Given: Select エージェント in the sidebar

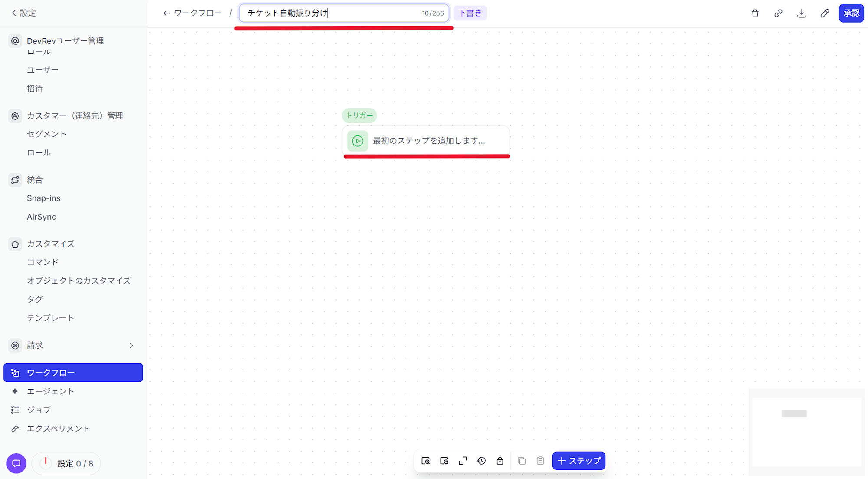Looking at the screenshot, I should 50,391.
